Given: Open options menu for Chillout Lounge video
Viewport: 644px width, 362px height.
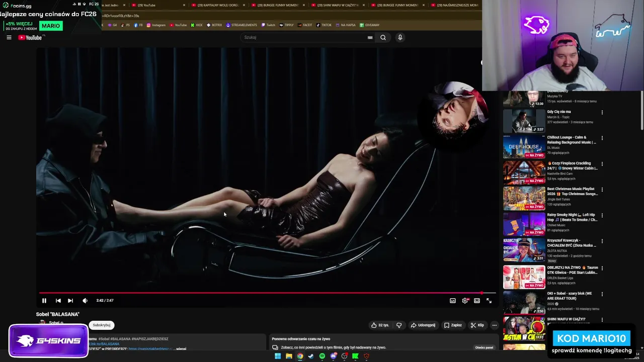Looking at the screenshot, I should coord(602,138).
